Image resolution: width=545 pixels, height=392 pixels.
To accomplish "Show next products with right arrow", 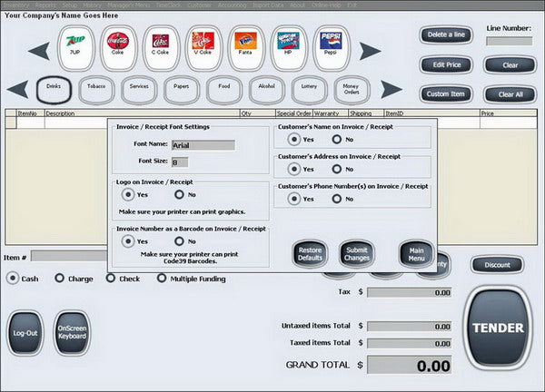I will click(x=370, y=51).
